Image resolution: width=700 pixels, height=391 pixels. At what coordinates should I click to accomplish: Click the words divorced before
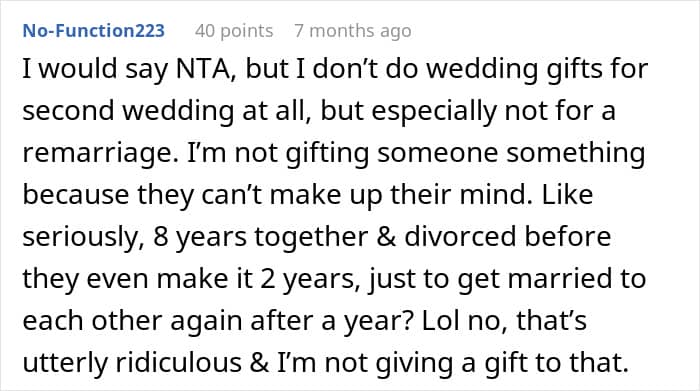tap(508, 236)
